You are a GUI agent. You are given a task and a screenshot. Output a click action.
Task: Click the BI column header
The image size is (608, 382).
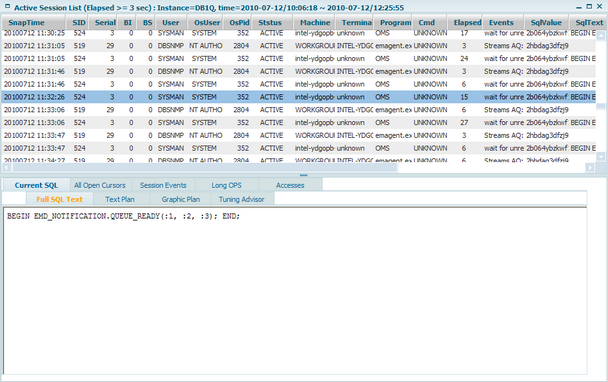click(128, 22)
